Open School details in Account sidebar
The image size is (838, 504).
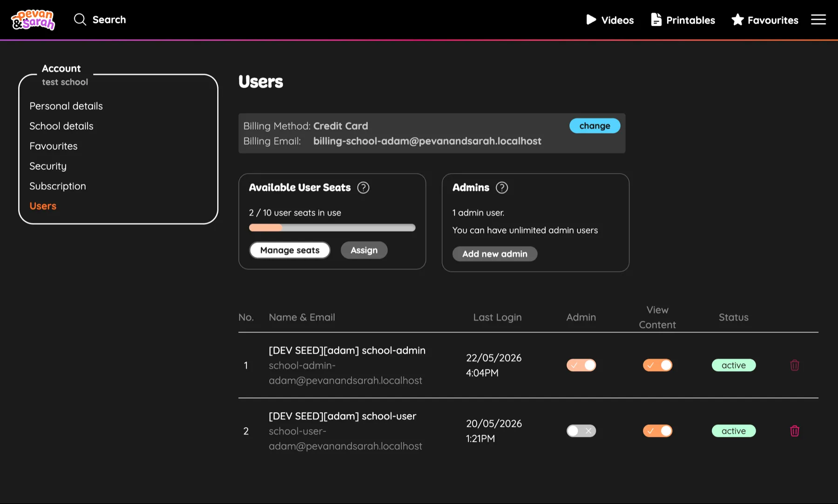(61, 126)
